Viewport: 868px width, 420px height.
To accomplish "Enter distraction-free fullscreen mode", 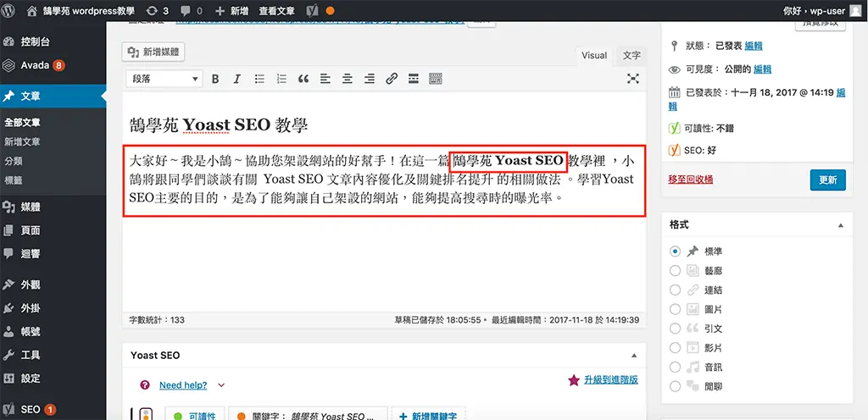I will point(632,79).
